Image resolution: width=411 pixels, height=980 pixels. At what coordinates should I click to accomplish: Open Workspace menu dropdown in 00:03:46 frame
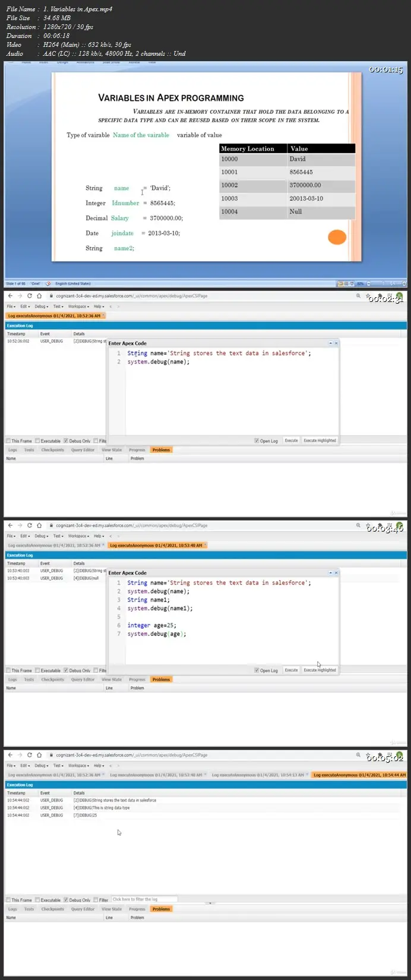click(78, 536)
